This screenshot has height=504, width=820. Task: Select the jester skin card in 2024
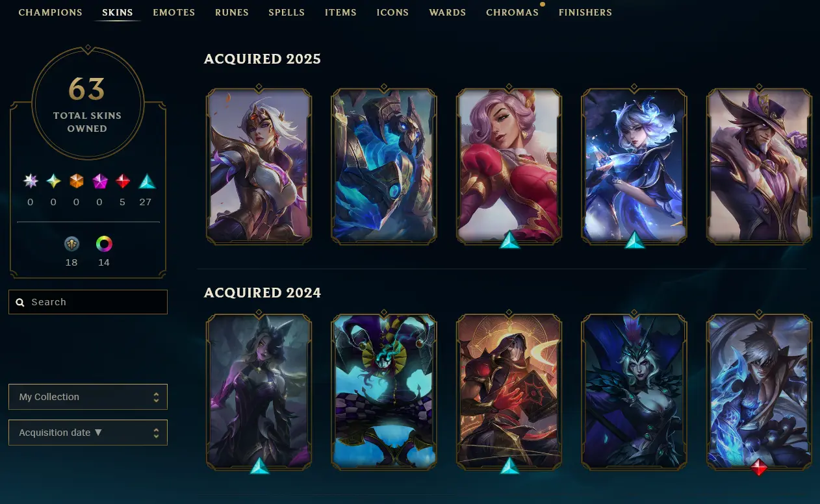coord(384,392)
